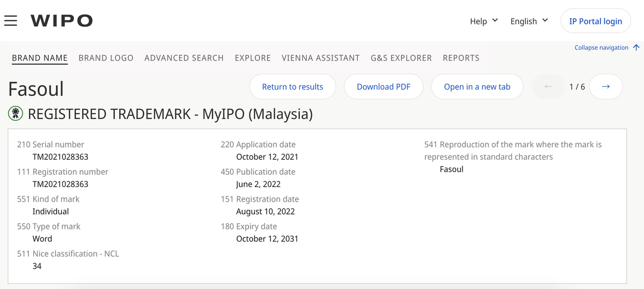Click application date October 12, 2021
The width and height of the screenshot is (644, 289).
pos(267,157)
